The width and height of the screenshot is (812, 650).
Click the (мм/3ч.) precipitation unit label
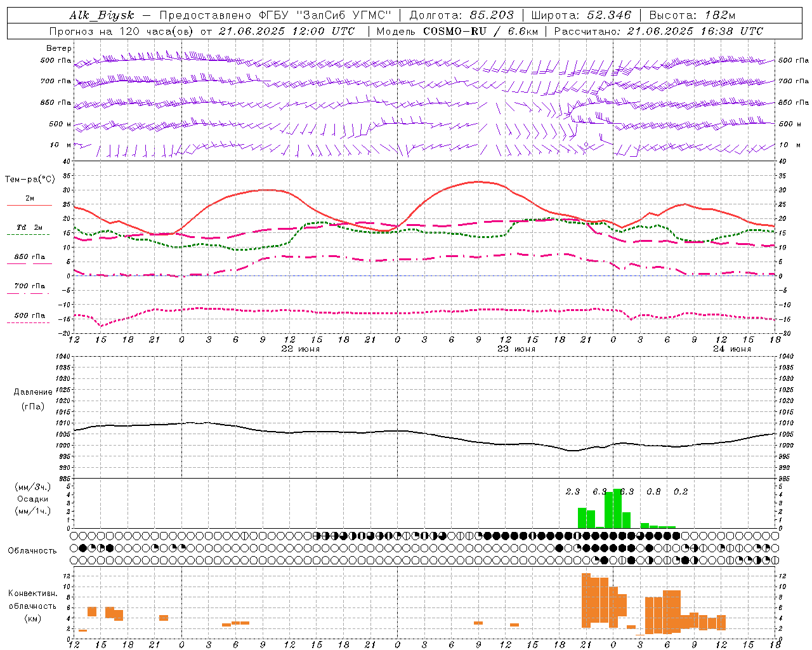pyautogui.click(x=32, y=487)
